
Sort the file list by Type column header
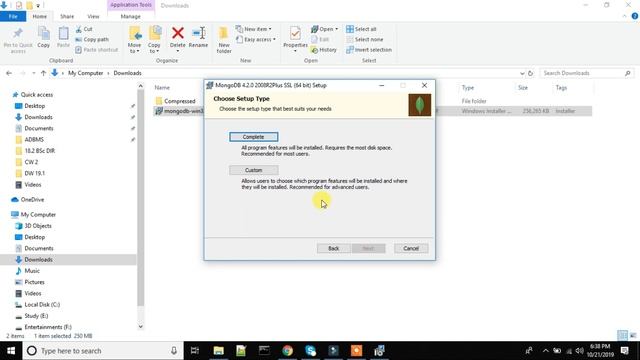click(468, 87)
